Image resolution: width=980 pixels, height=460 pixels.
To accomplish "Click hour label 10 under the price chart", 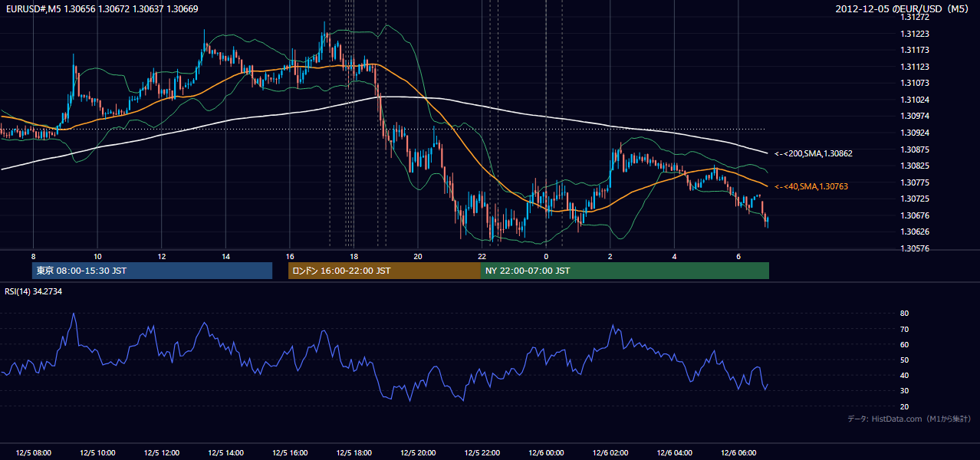I will point(97,256).
